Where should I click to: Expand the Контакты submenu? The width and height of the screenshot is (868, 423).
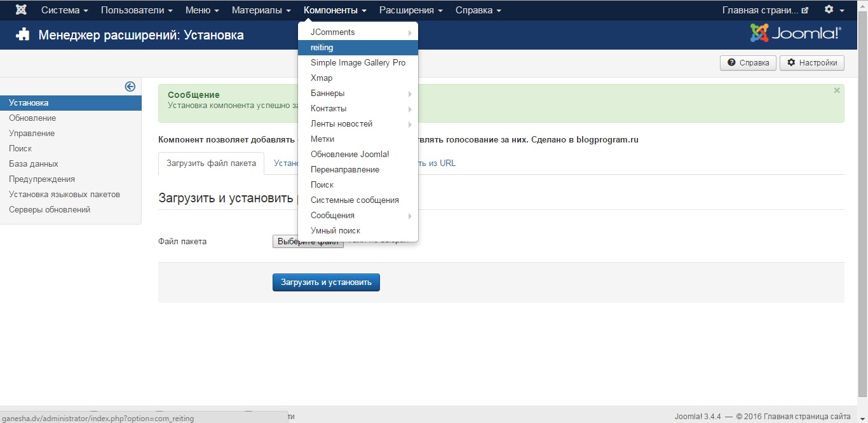click(x=410, y=108)
